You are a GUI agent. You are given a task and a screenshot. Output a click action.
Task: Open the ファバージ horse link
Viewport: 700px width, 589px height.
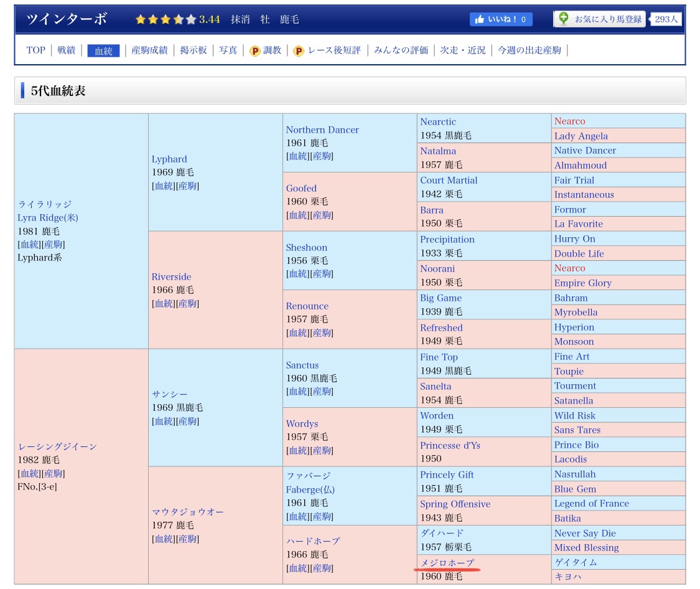tap(309, 476)
